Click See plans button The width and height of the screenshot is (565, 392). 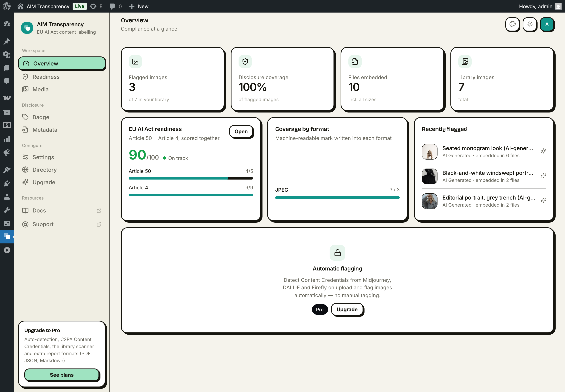point(62,375)
